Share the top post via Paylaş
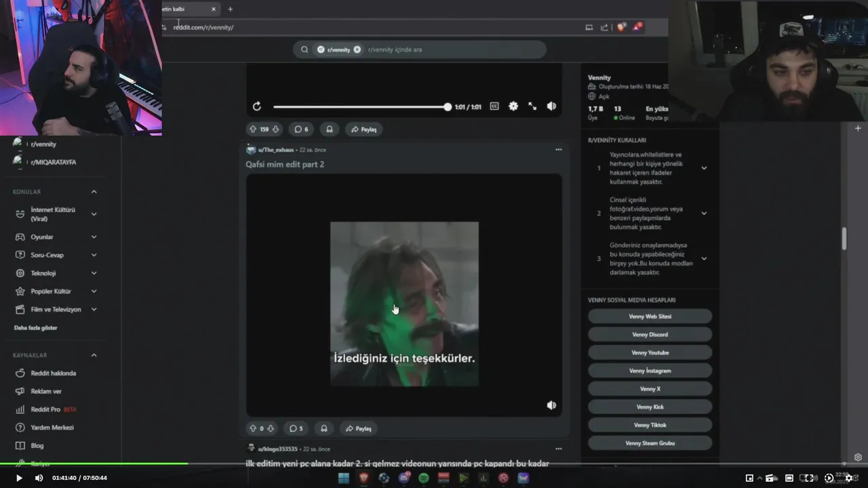The width and height of the screenshot is (868, 488). pos(363,129)
